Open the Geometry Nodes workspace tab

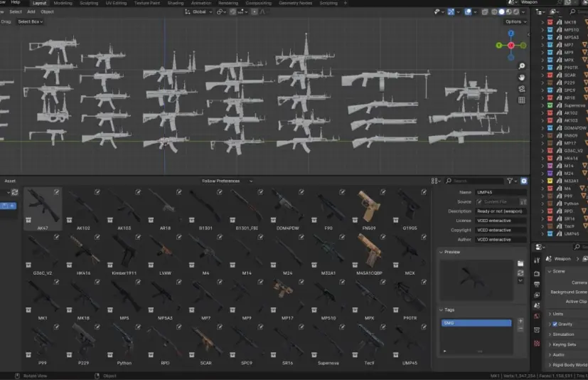pyautogui.click(x=296, y=3)
